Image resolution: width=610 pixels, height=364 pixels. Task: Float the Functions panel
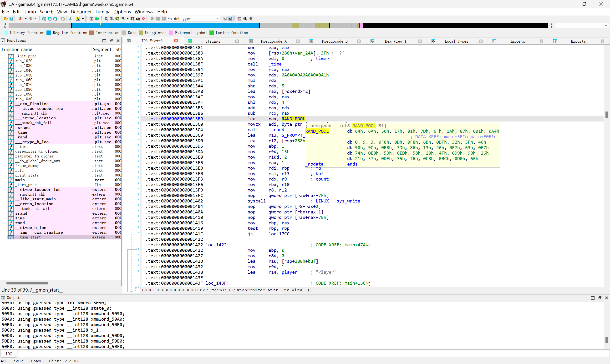click(111, 40)
